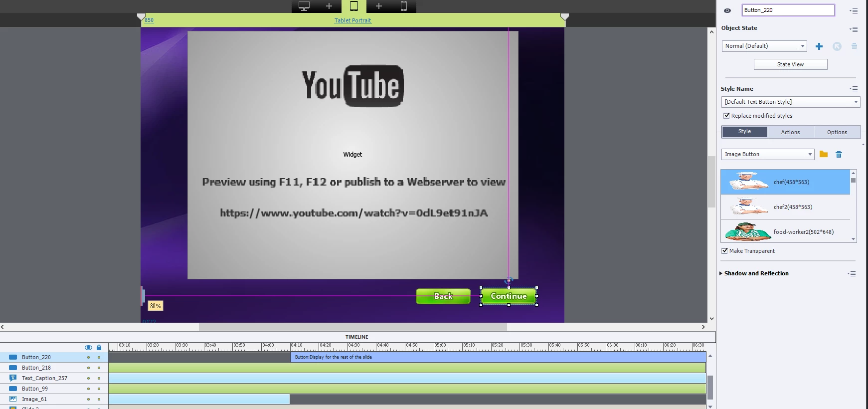
Task: Open the Default Text Button Style dropdown
Action: click(790, 102)
